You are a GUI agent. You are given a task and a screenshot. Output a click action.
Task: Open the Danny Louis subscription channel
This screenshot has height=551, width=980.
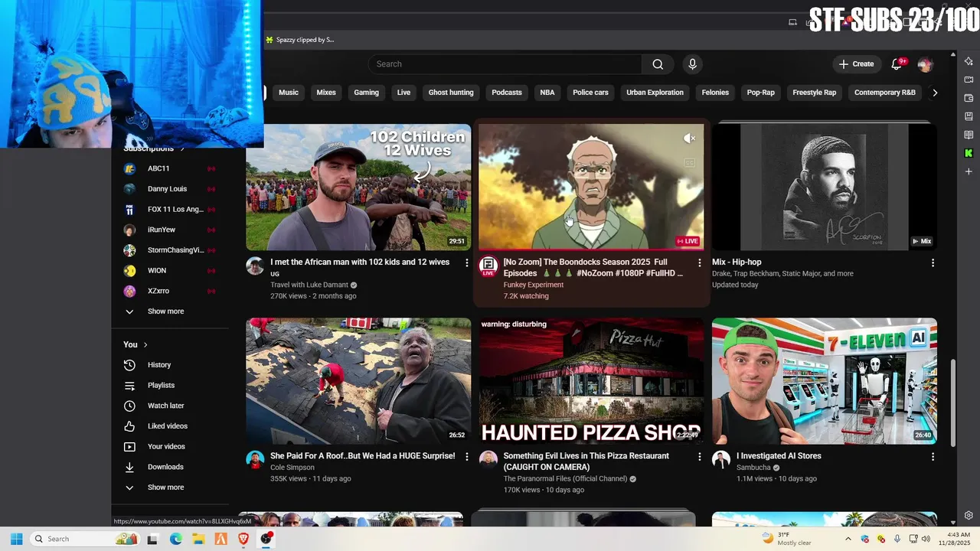click(169, 189)
